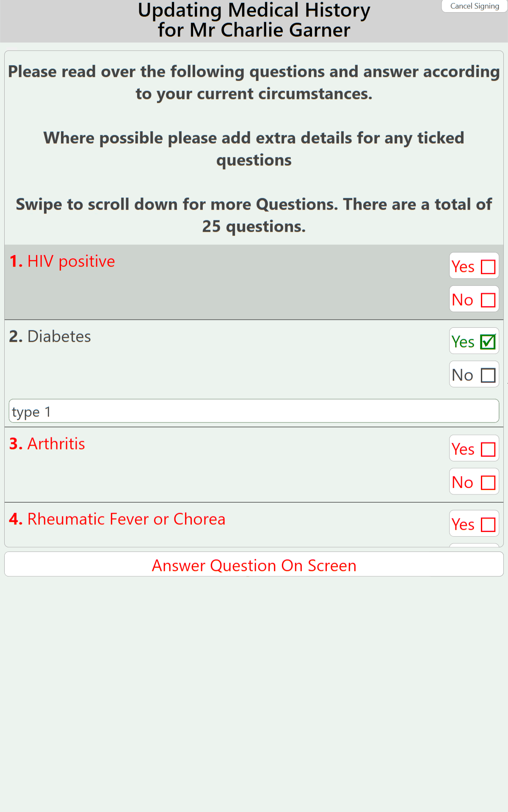The image size is (508, 812).
Task: Click the Cancel Signing button
Action: click(x=474, y=6)
